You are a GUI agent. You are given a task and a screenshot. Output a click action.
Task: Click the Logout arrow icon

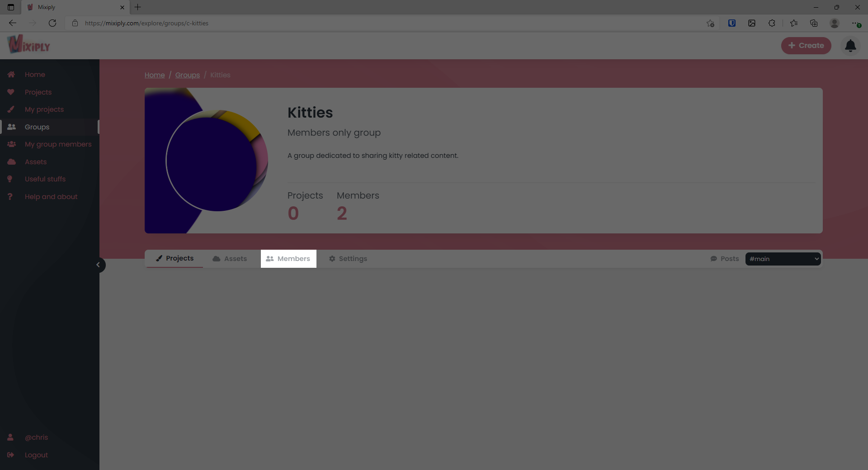11,455
